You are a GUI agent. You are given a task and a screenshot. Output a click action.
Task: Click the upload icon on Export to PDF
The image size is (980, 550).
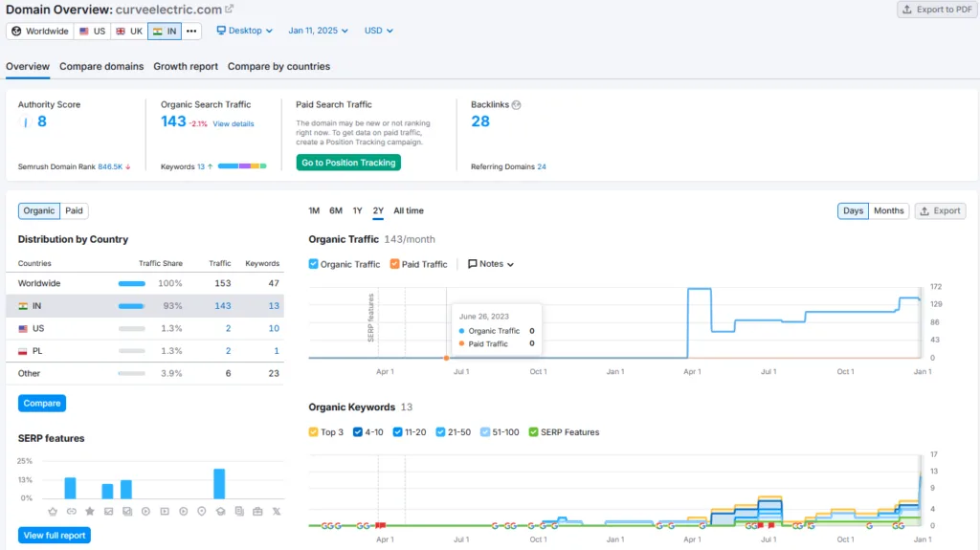pos(907,10)
